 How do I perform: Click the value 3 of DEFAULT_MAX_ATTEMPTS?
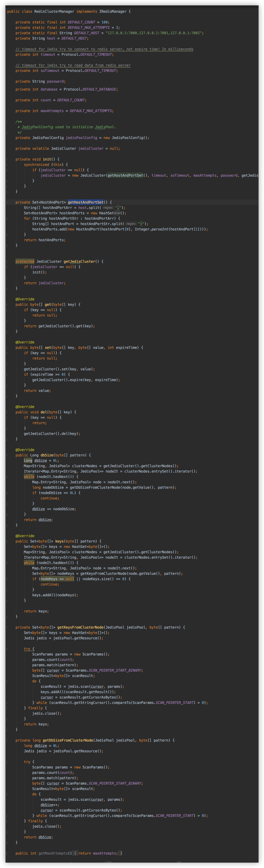click(117, 28)
